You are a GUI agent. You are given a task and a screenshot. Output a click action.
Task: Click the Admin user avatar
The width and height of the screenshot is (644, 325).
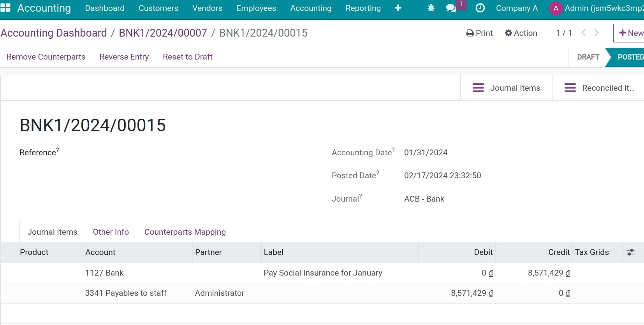click(x=556, y=8)
